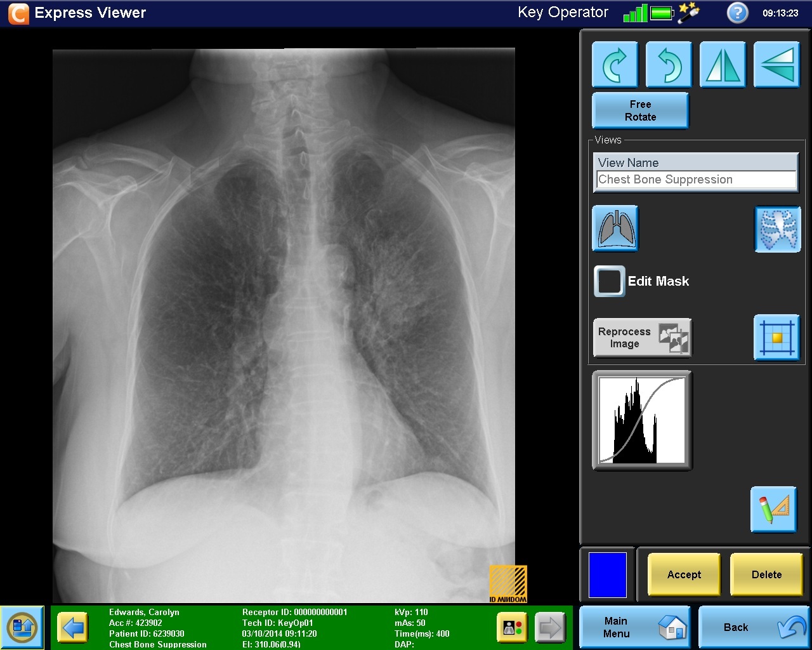Open the help window
Image resolution: width=812 pixels, height=650 pixels.
pos(737,13)
